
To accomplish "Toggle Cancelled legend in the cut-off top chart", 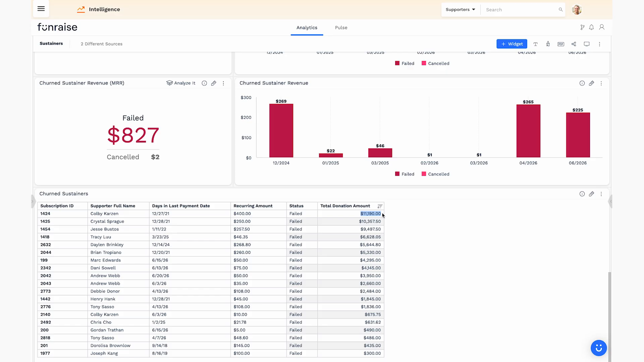I will pyautogui.click(x=436, y=64).
